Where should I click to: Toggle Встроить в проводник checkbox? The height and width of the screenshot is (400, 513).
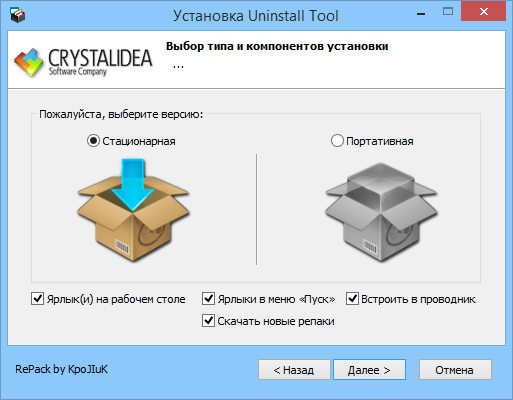pos(352,299)
